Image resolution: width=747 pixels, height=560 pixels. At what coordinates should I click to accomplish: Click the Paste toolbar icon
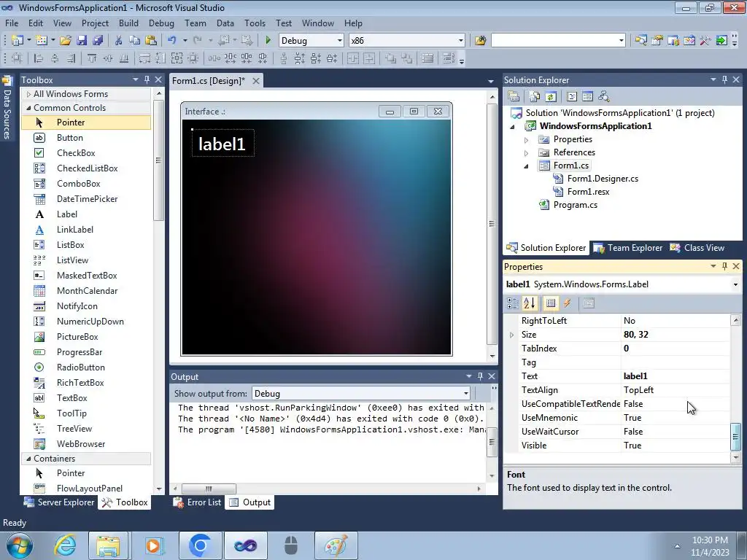(x=151, y=41)
